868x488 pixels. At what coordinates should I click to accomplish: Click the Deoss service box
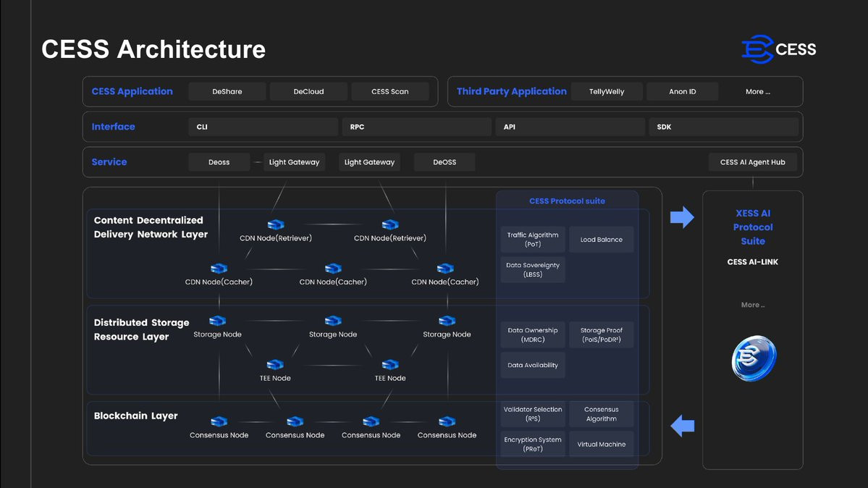coord(219,162)
